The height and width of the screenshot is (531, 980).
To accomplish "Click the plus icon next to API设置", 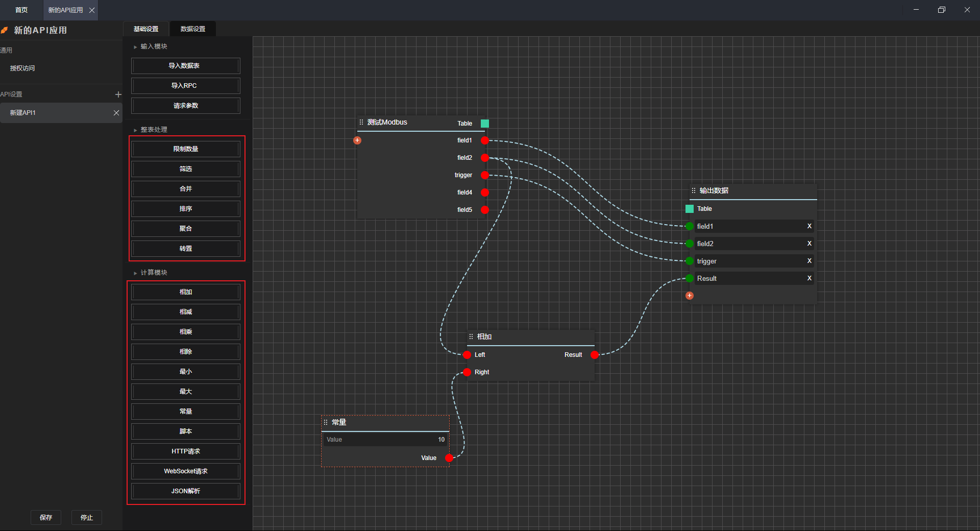I will 118,94.
